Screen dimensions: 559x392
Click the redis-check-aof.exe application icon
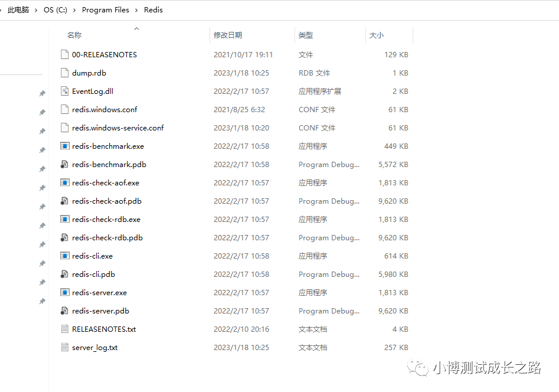[x=64, y=182]
